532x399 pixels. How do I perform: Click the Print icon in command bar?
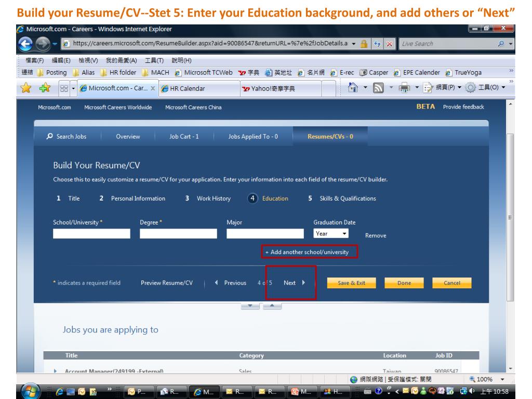click(x=404, y=87)
